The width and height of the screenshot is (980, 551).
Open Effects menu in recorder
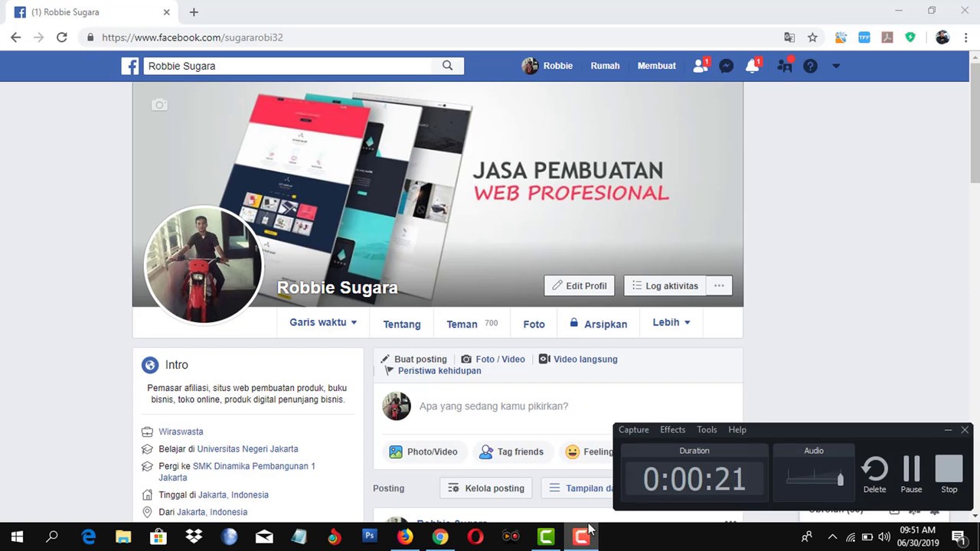point(672,429)
